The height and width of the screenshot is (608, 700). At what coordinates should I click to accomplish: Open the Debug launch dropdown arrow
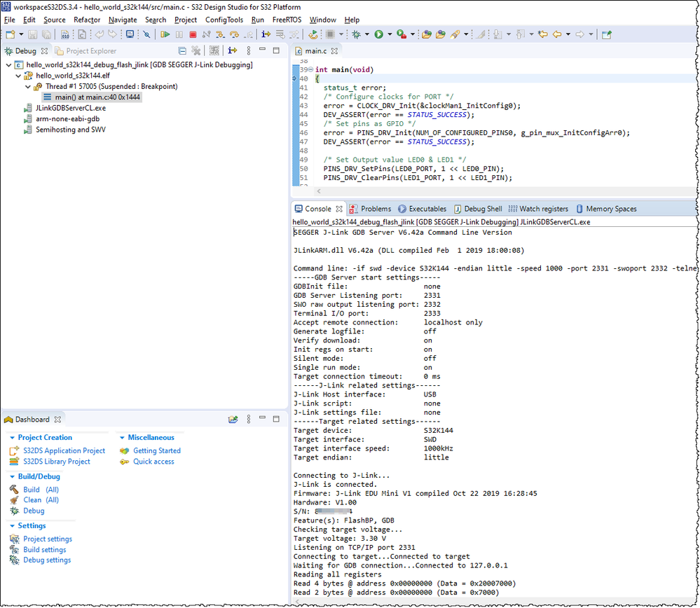(x=367, y=34)
